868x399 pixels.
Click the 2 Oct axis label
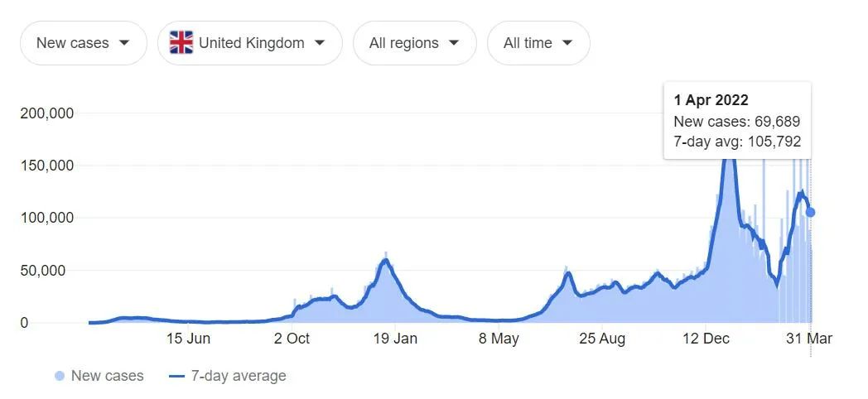291,338
